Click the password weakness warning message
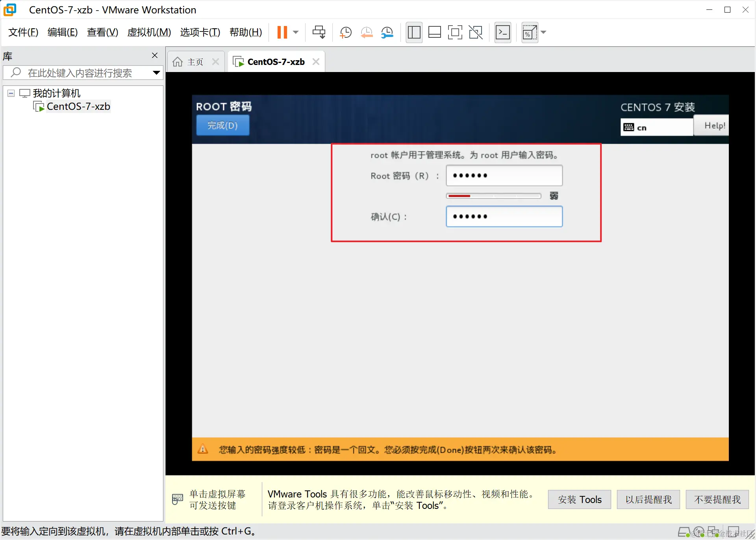756x540 pixels. click(388, 449)
